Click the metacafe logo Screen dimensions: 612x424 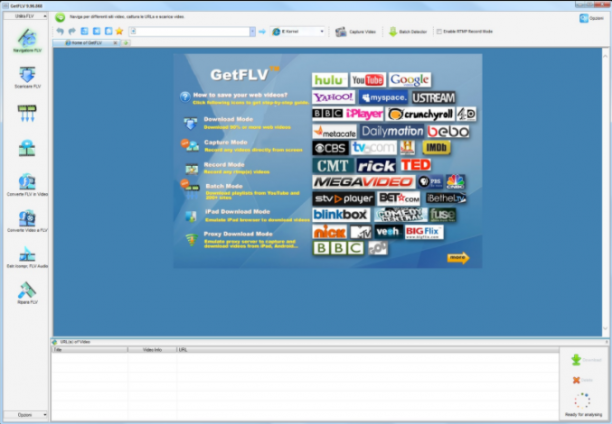pyautogui.click(x=334, y=132)
